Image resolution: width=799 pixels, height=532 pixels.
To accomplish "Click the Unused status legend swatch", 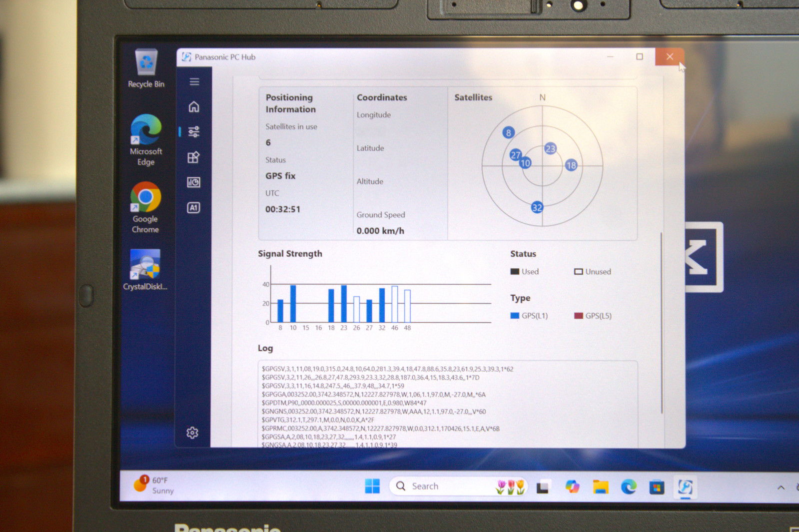I will point(578,272).
